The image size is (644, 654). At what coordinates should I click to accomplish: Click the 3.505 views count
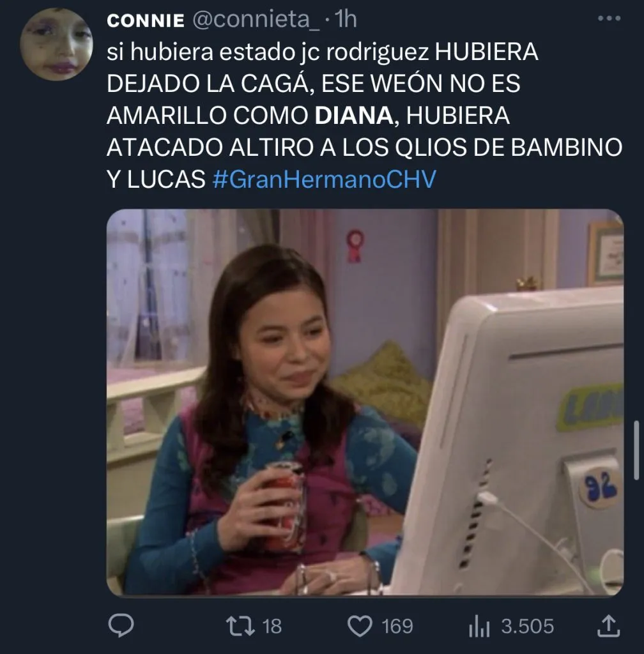(527, 627)
